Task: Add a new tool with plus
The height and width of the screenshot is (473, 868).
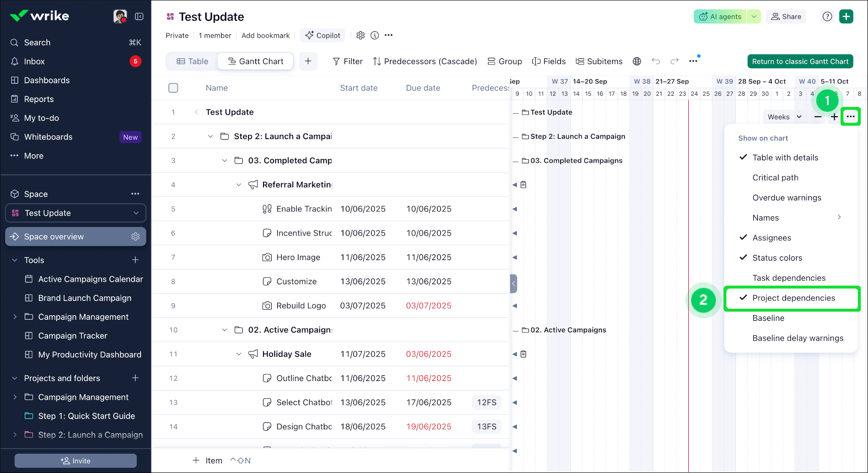Action: pyautogui.click(x=135, y=260)
